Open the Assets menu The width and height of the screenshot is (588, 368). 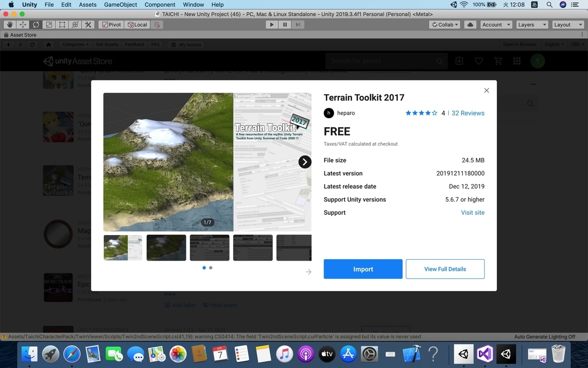click(x=88, y=4)
